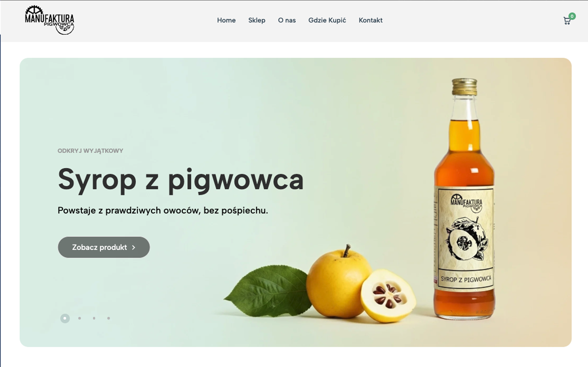588x367 pixels.
Task: Open the shopping cart icon
Action: tap(567, 21)
